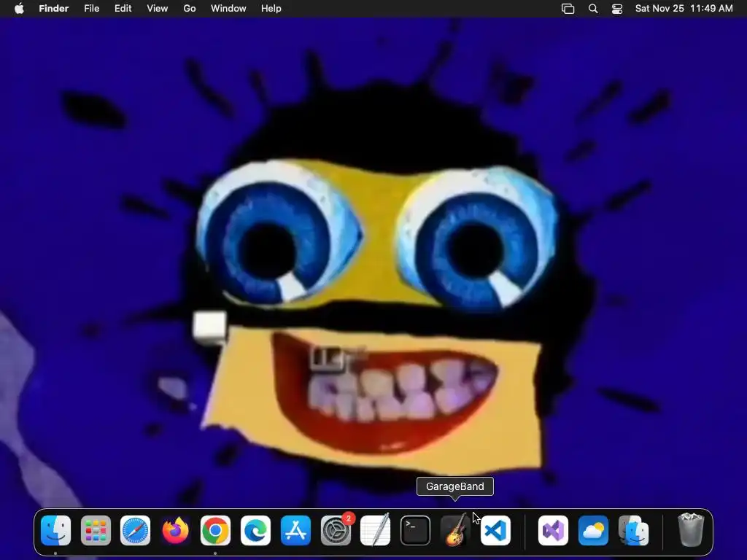Click the date and time clock
Image resolution: width=747 pixels, height=560 pixels.
(684, 8)
